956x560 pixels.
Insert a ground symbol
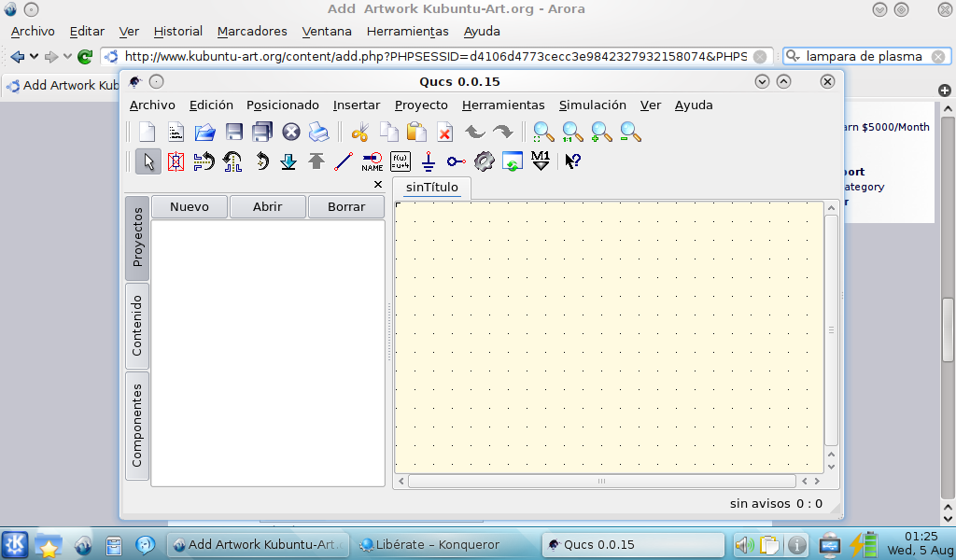[x=429, y=161]
